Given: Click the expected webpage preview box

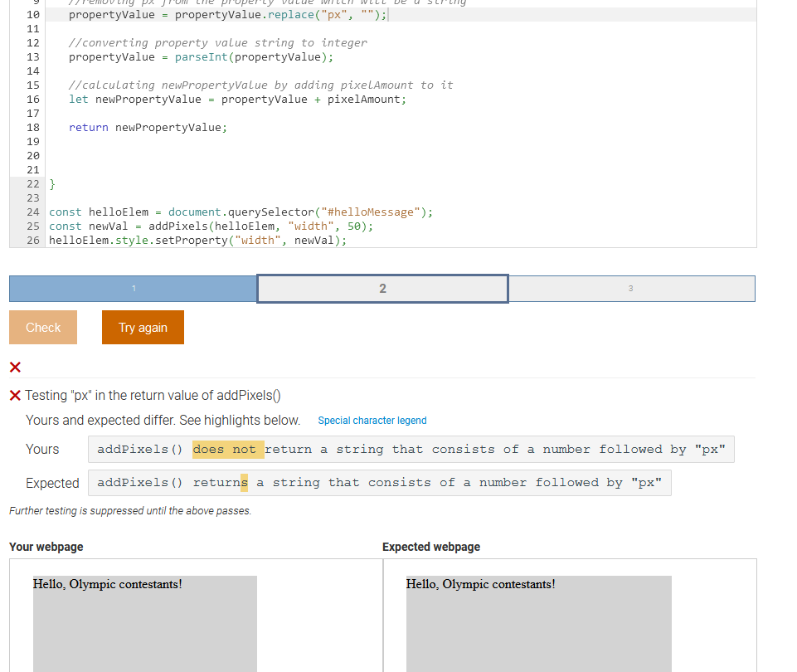Looking at the screenshot, I should [x=538, y=631].
